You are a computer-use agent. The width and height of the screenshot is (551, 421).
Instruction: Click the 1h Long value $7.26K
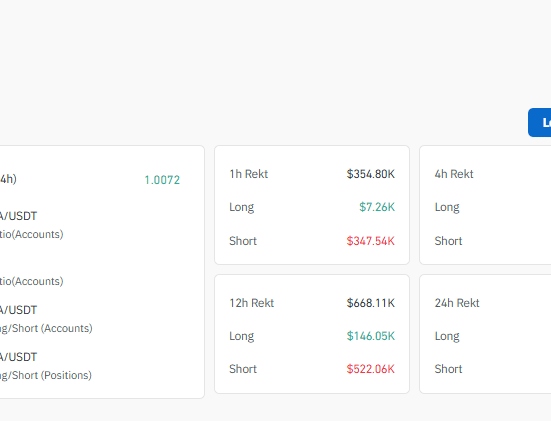[x=377, y=207]
